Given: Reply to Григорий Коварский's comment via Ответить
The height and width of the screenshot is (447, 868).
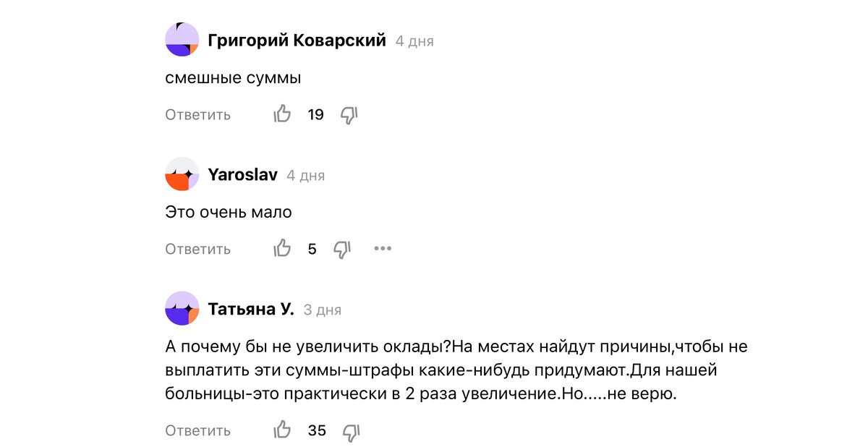Looking at the screenshot, I should pyautogui.click(x=197, y=114).
